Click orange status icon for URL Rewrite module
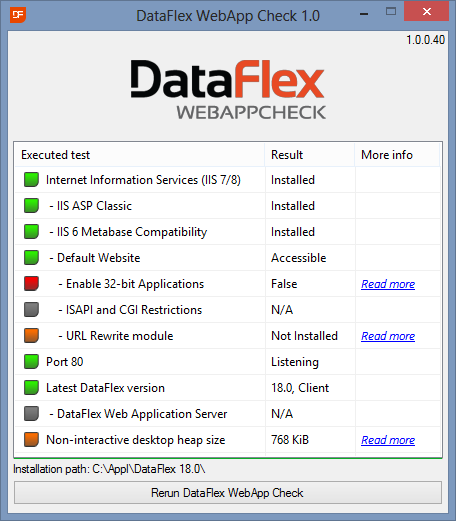Viewport: 456px width, 521px height. point(31,336)
